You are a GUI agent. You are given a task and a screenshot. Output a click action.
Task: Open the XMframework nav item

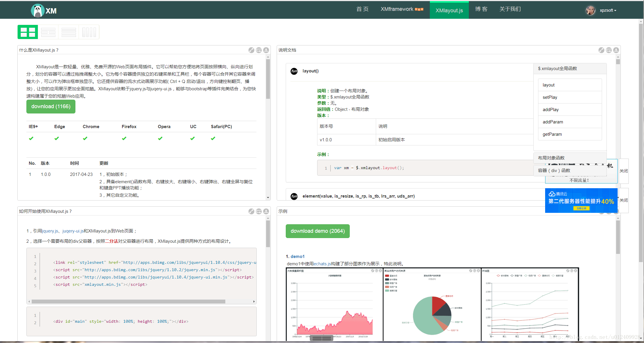coord(397,9)
